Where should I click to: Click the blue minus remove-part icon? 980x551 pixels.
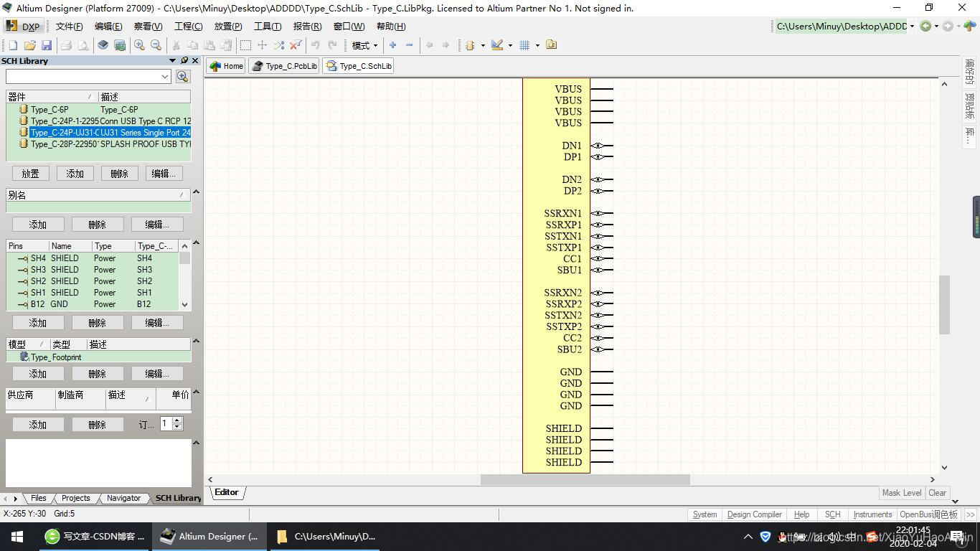pos(410,45)
